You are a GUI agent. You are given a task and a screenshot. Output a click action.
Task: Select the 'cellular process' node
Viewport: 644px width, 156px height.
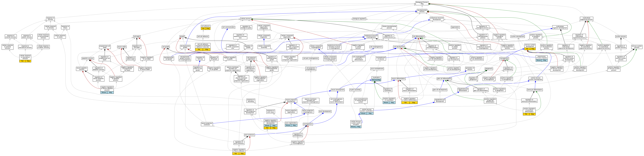[245, 19]
